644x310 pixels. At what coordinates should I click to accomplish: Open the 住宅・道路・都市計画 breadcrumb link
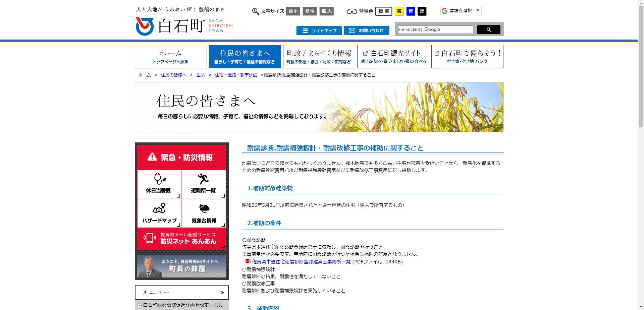[235, 75]
